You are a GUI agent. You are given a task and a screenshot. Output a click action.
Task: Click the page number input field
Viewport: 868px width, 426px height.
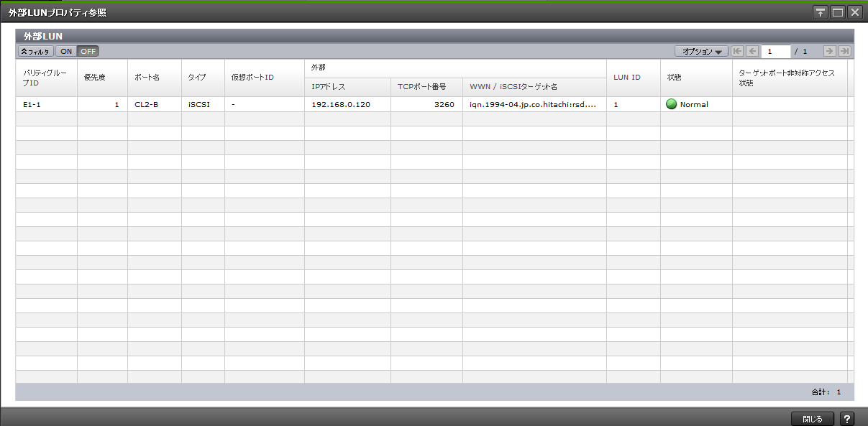point(776,51)
